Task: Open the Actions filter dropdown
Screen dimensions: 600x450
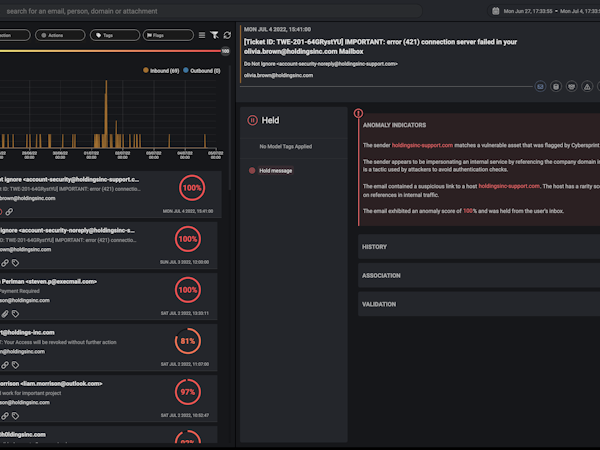Action: (60, 35)
